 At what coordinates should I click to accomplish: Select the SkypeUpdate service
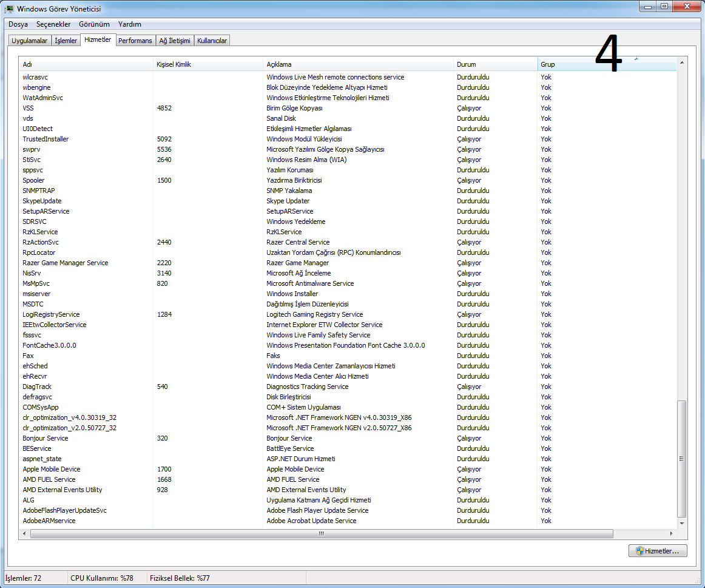[x=42, y=201]
